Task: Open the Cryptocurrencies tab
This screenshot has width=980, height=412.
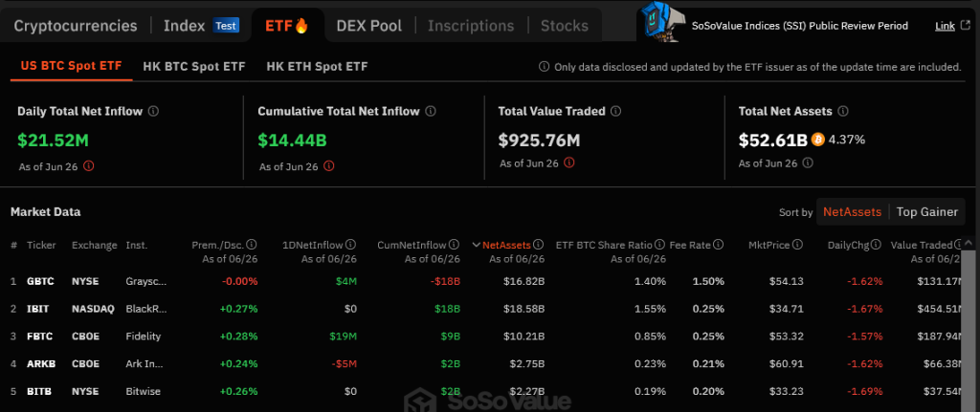Action: [76, 26]
